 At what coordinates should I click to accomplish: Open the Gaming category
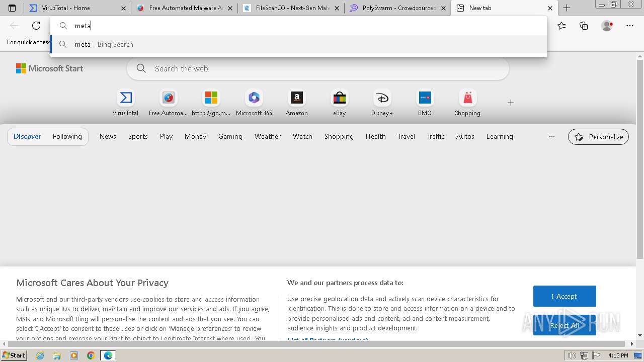click(x=230, y=136)
